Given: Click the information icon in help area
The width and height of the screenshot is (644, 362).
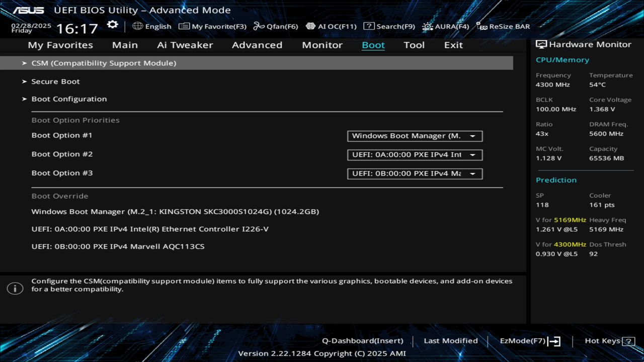Looking at the screenshot, I should (15, 289).
